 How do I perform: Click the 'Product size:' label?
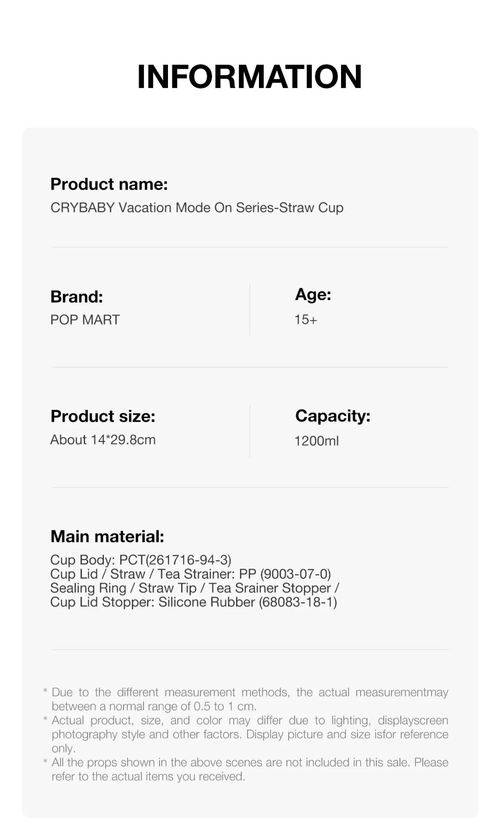click(x=103, y=416)
